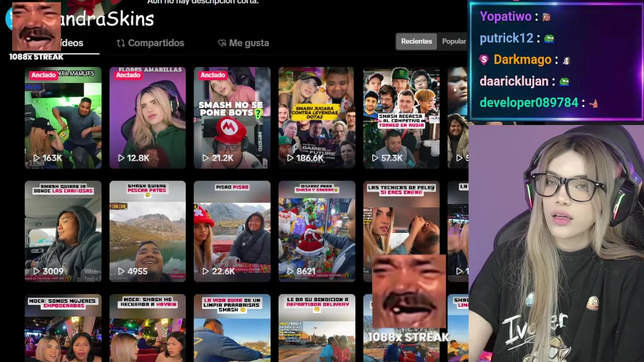This screenshot has height=362, width=644.
Task: Click the emote in Yopatiwo's chat message
Action: [546, 17]
